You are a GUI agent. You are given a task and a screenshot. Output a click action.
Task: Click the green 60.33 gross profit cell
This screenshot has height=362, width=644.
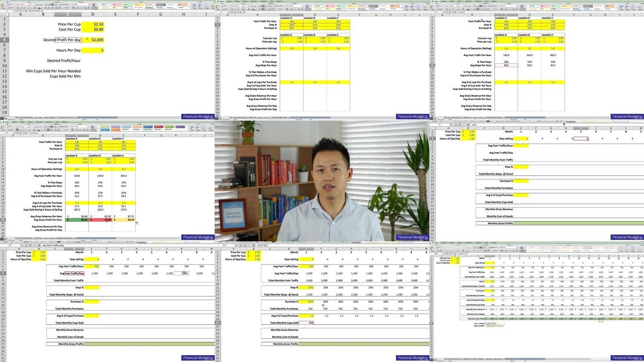tap(77, 220)
